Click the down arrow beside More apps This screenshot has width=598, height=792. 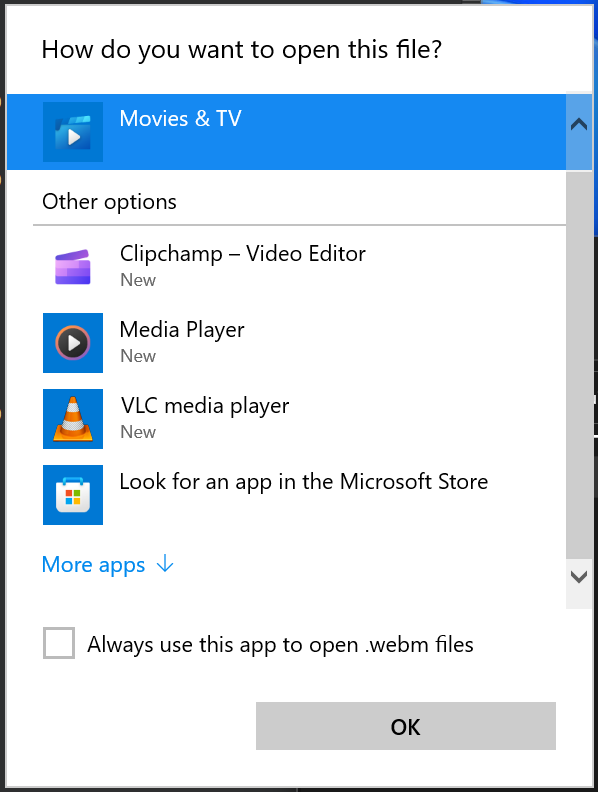[165, 563]
